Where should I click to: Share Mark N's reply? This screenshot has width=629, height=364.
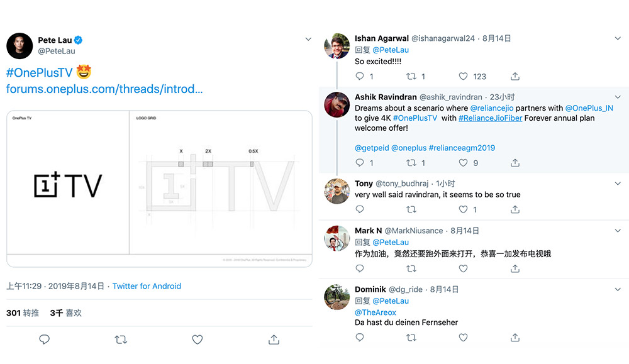[x=515, y=268]
